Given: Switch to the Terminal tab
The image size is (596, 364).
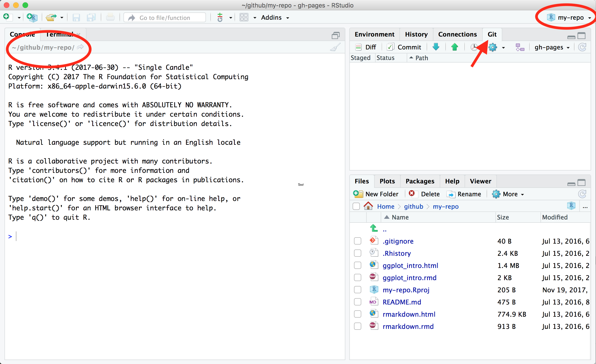Looking at the screenshot, I should point(60,34).
